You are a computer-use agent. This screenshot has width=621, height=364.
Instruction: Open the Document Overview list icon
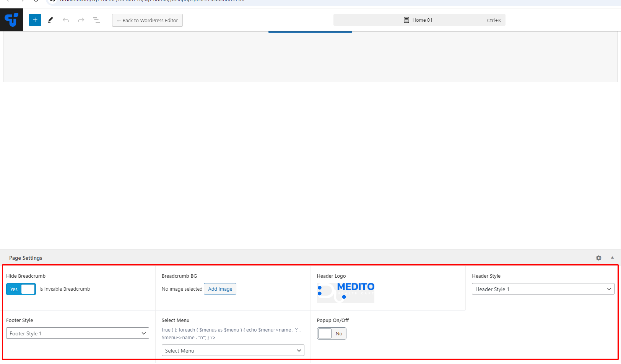(x=96, y=20)
